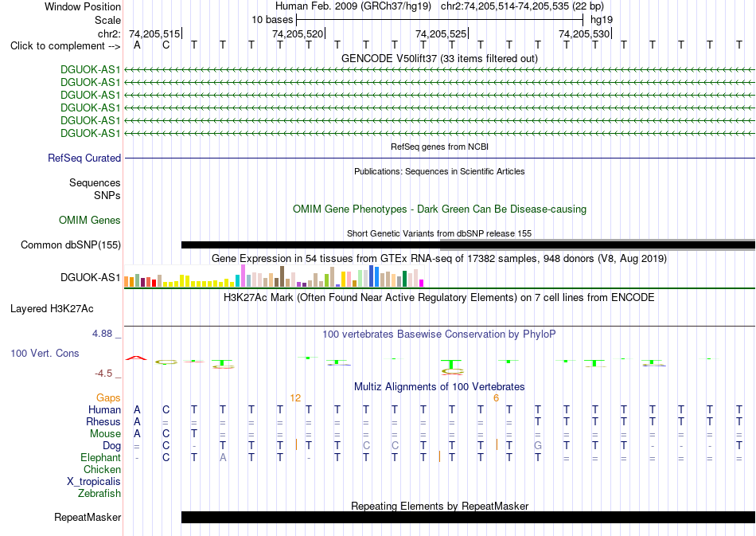The width and height of the screenshot is (756, 536).
Task: Click the SNPs track label
Action: [107, 195]
